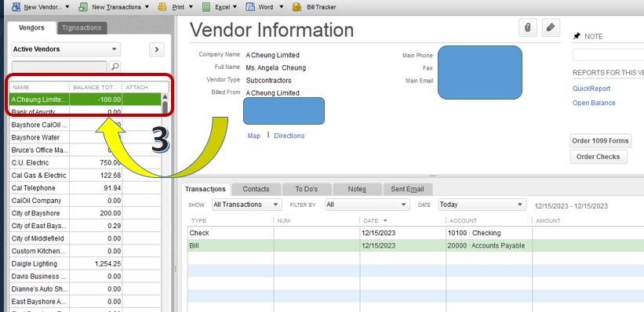The image size is (644, 312).
Task: Expand vendor list with arrow button
Action: pyautogui.click(x=156, y=49)
